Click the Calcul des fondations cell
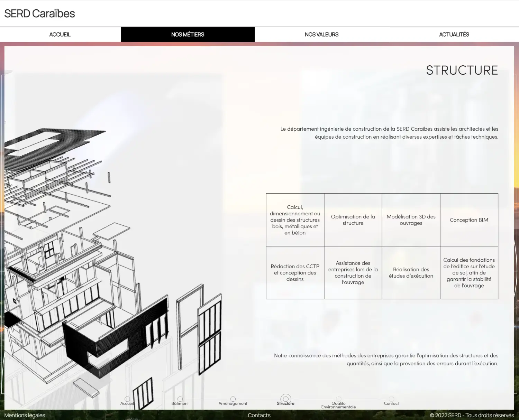The width and height of the screenshot is (519, 420). tap(469, 273)
